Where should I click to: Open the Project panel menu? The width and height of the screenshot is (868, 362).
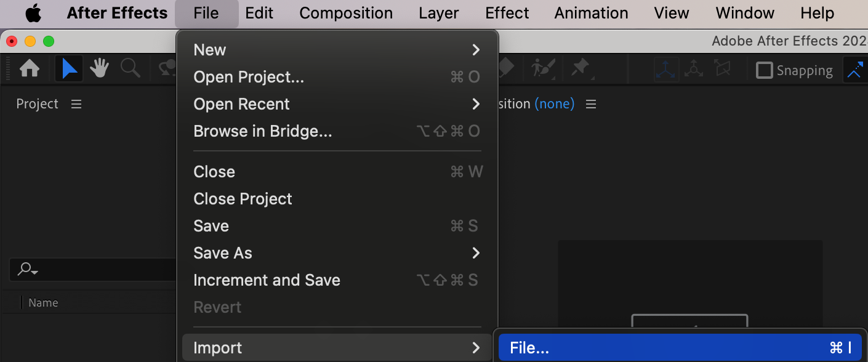pyautogui.click(x=76, y=104)
